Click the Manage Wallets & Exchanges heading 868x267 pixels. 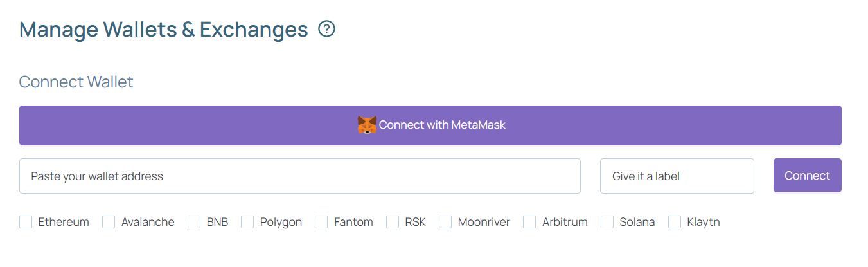(164, 30)
